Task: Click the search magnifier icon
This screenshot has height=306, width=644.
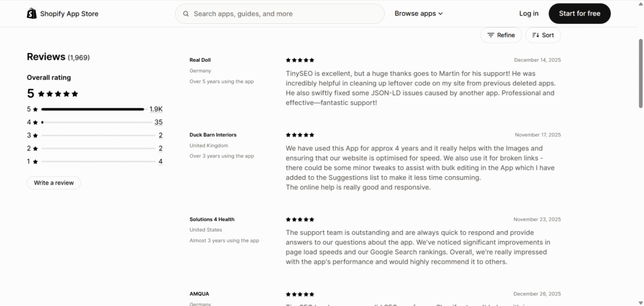Action: pos(186,14)
